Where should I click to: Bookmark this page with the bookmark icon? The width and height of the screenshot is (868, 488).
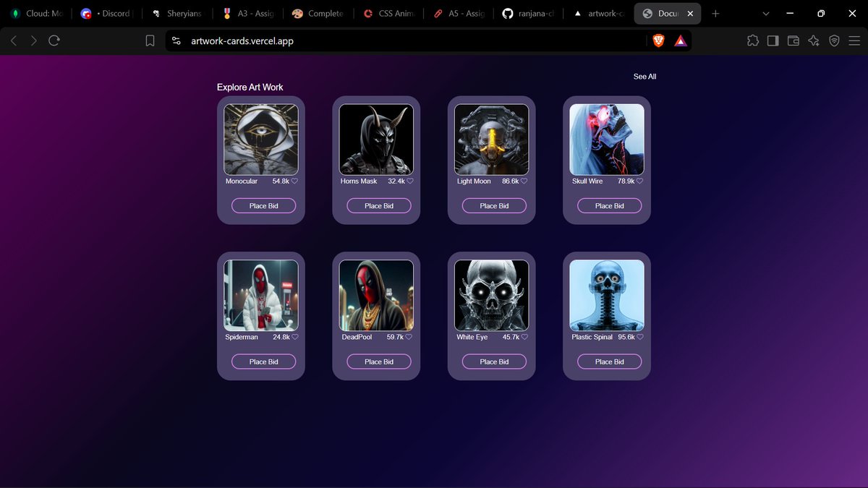(x=150, y=41)
